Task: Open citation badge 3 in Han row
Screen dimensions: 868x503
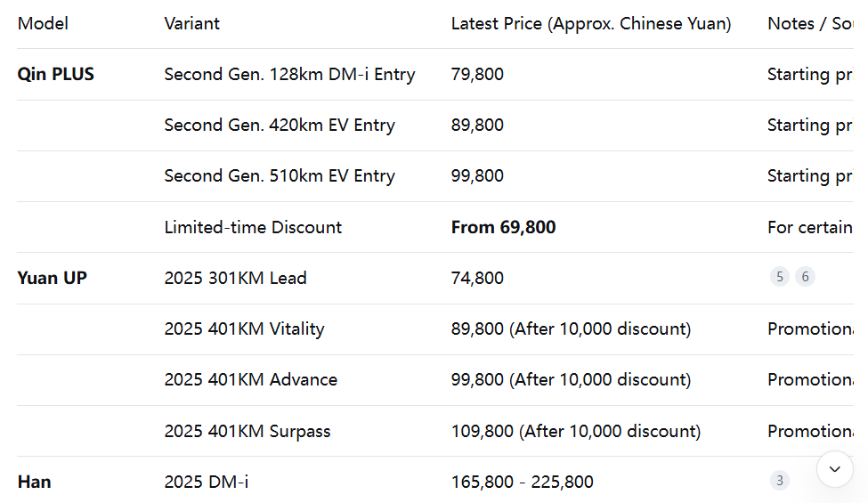Action: click(780, 481)
